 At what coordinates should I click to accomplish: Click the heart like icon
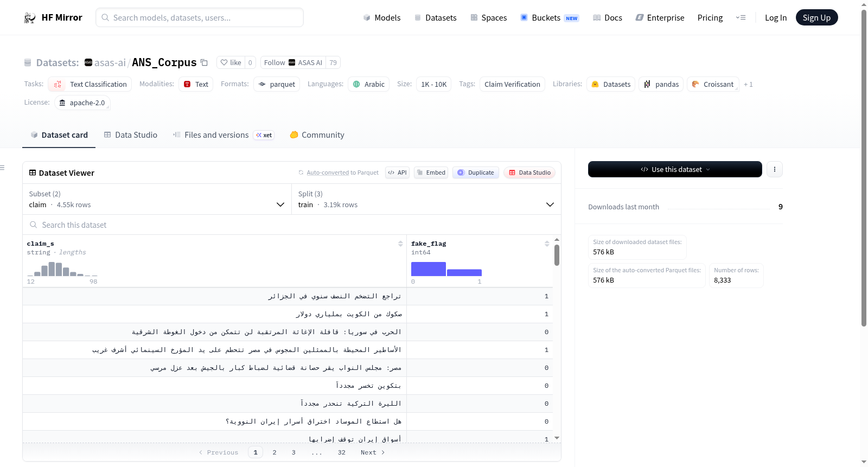click(x=224, y=62)
